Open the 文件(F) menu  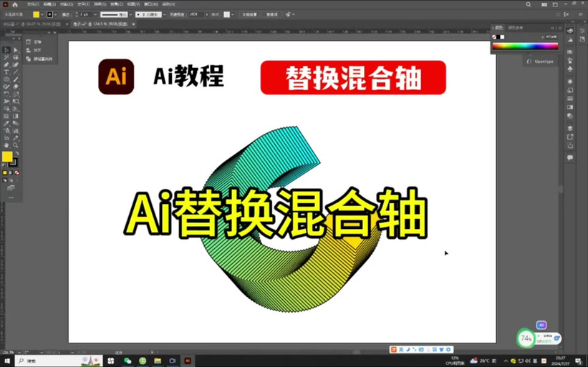point(33,4)
